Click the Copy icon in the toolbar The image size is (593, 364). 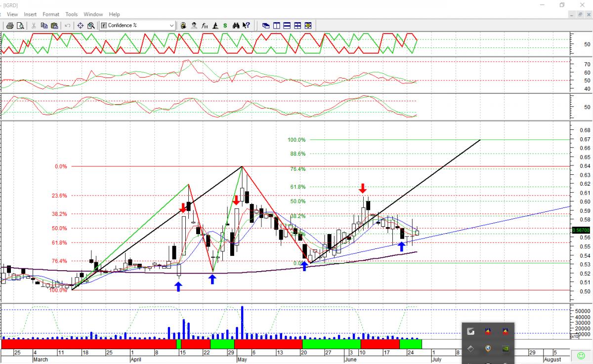44,25
